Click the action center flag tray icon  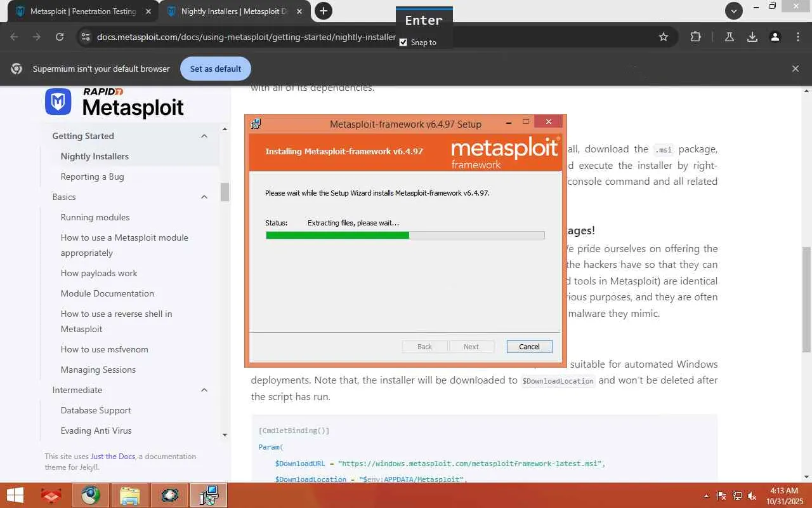point(722,496)
